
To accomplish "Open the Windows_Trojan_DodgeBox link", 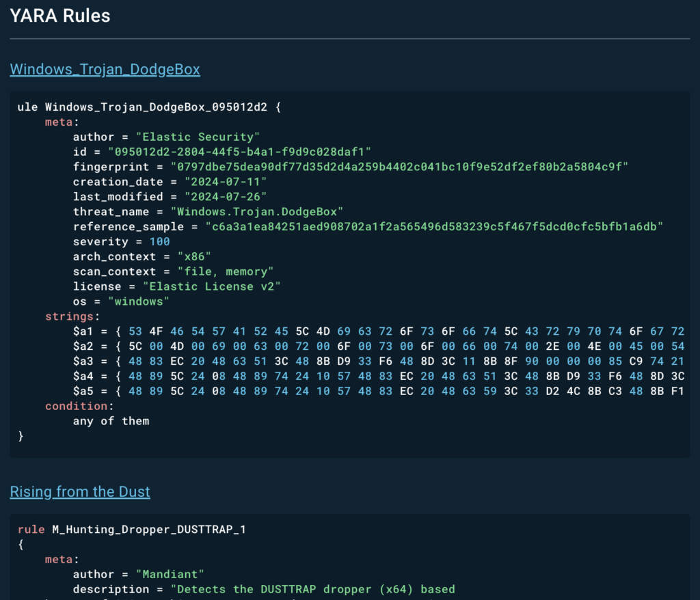I will [x=105, y=69].
